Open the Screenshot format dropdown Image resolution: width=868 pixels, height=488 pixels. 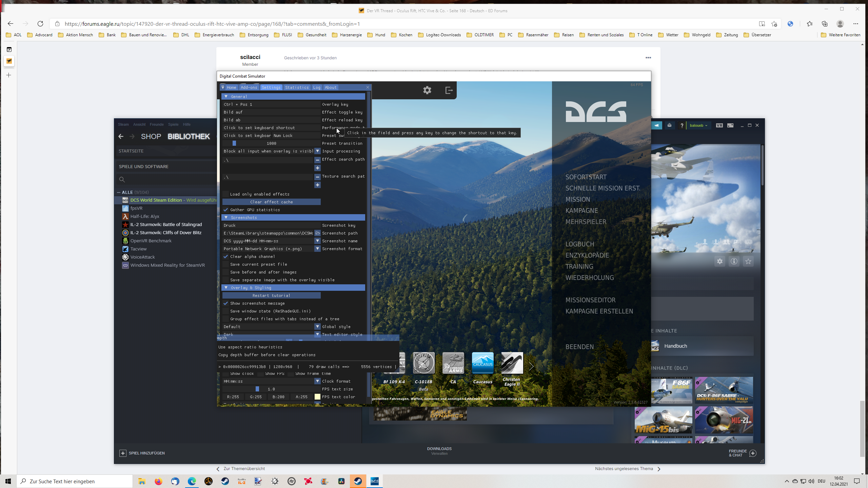(317, 249)
